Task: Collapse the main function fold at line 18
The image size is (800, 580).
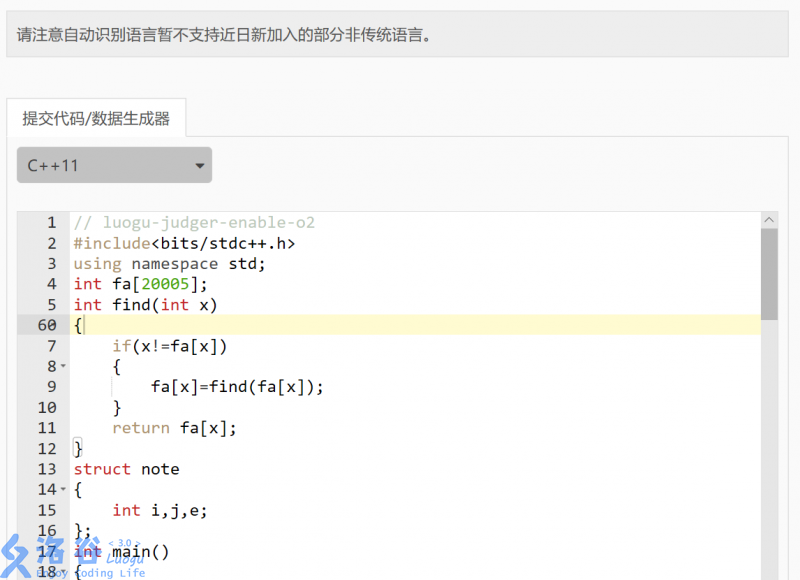Action: 63,571
